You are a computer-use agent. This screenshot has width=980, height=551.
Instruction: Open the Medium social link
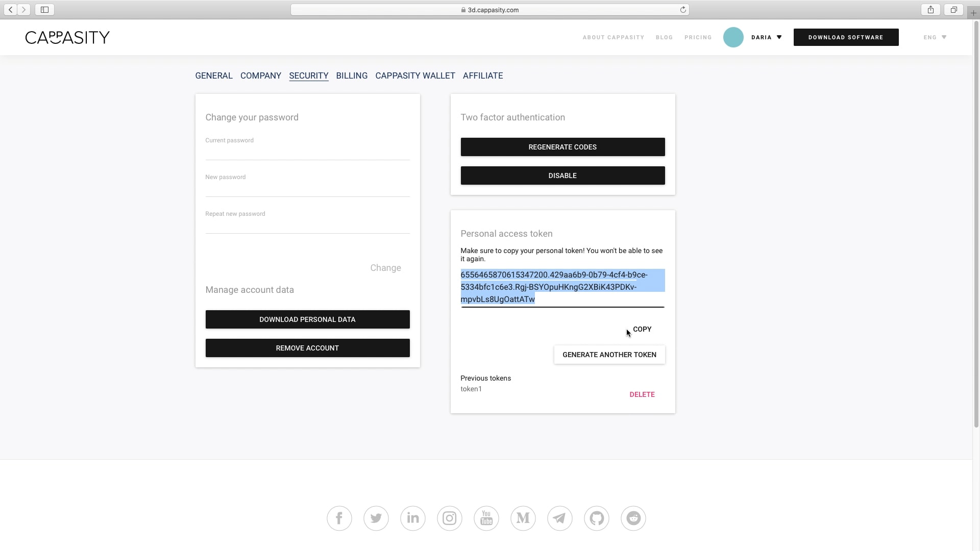click(x=523, y=518)
